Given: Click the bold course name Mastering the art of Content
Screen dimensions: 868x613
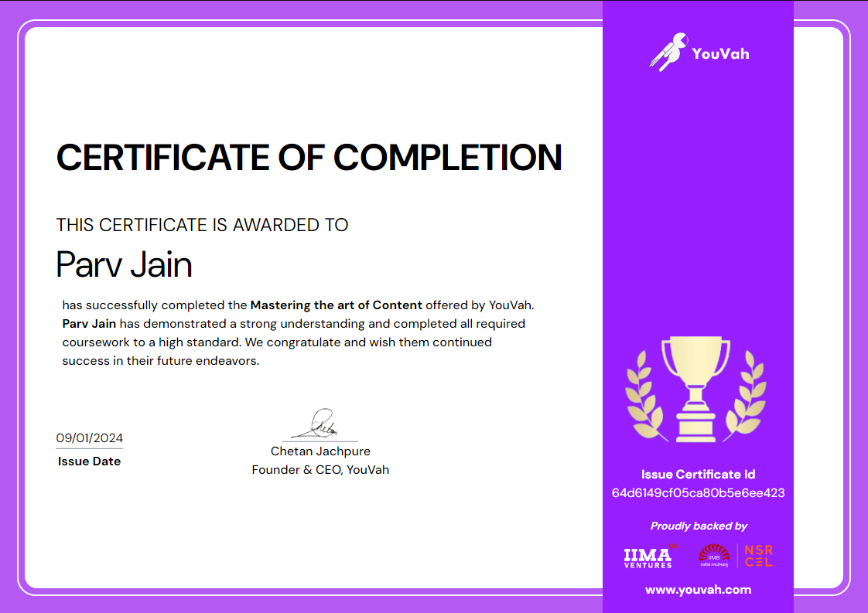Looking at the screenshot, I should pyautogui.click(x=336, y=305).
